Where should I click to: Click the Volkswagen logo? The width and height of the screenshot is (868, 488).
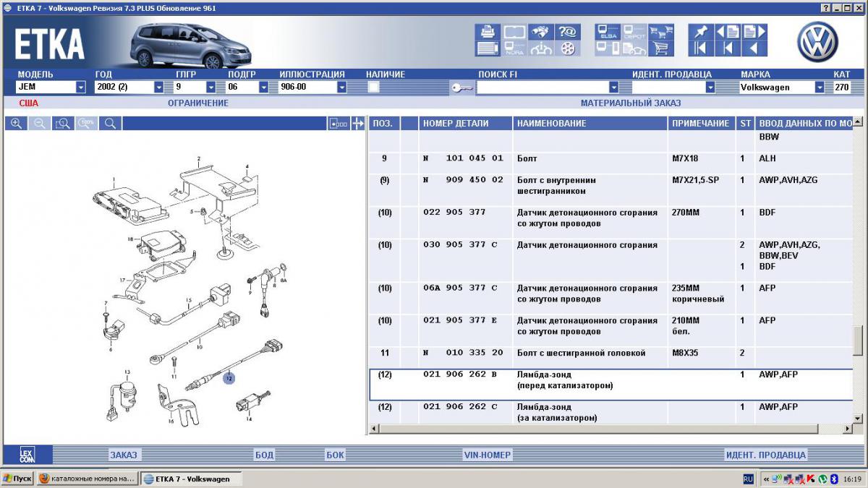817,42
